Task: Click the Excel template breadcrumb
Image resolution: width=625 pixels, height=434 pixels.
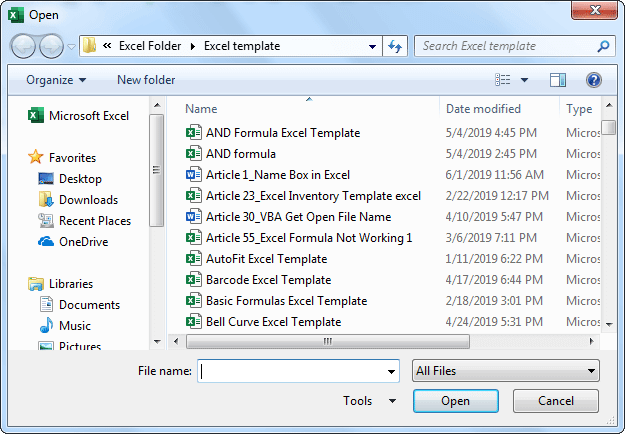Action: point(242,46)
